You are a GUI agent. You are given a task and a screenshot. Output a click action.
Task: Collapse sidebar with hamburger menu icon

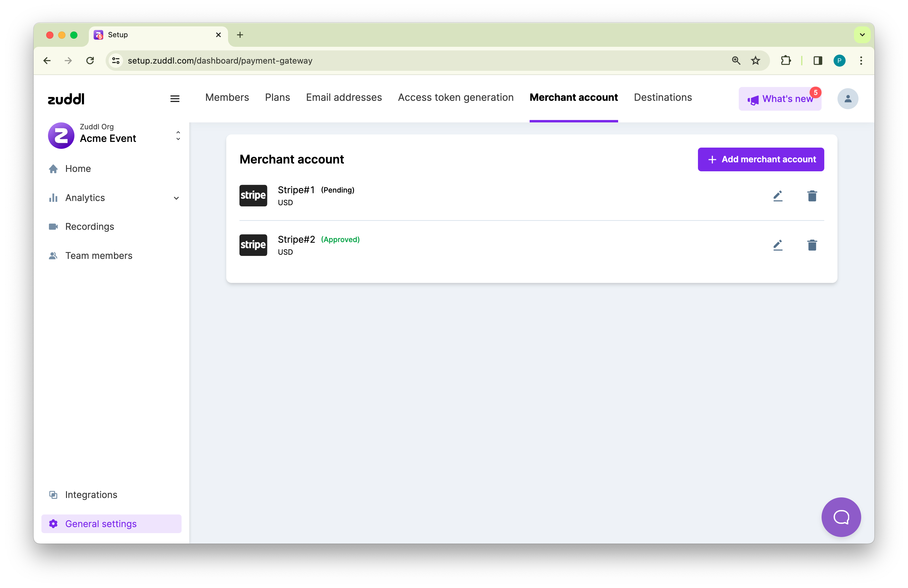pyautogui.click(x=175, y=99)
